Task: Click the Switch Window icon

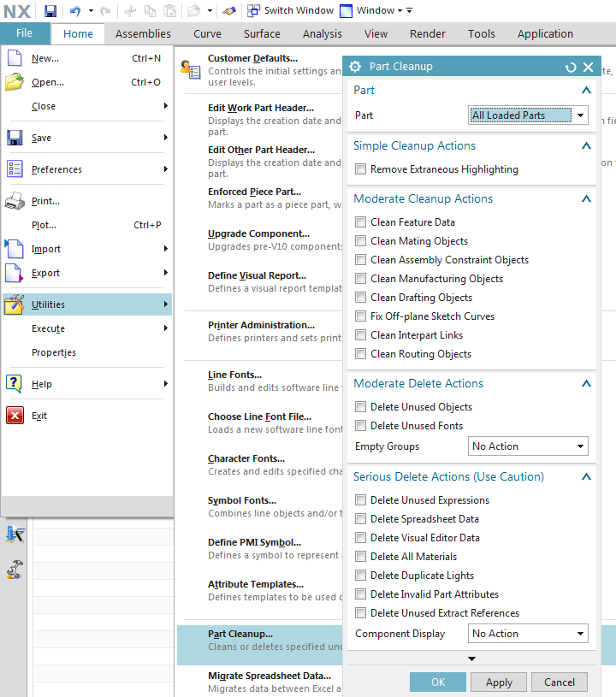Action: 253,10
